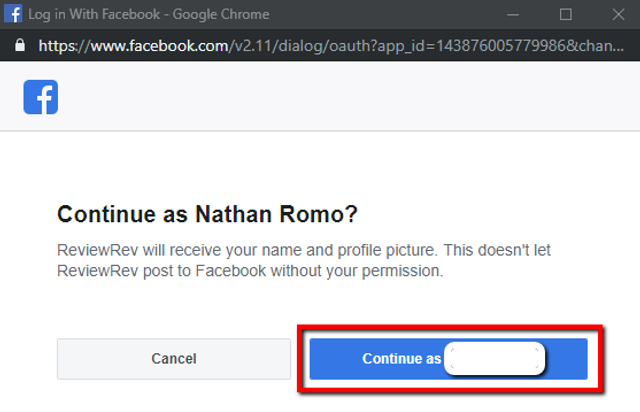Click the Facebook logo in page header

(x=40, y=97)
